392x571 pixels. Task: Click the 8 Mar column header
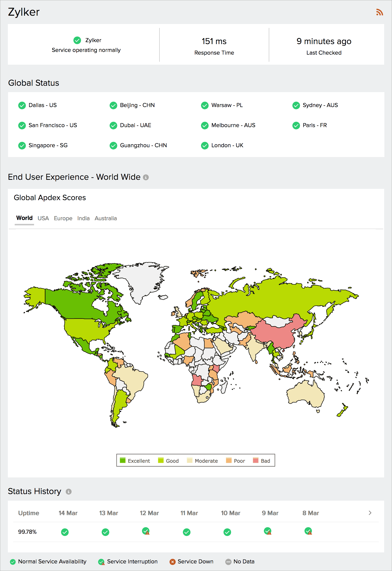[x=311, y=513]
